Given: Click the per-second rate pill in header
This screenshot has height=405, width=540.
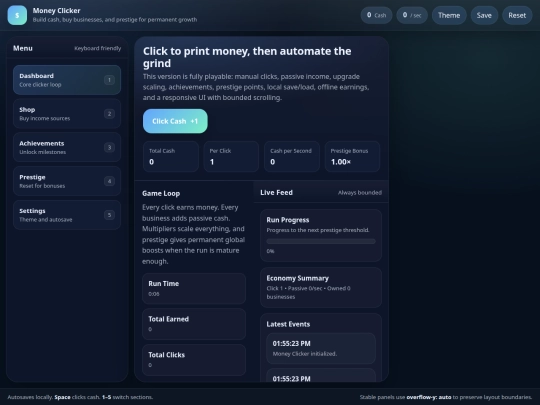Looking at the screenshot, I should point(412,15).
